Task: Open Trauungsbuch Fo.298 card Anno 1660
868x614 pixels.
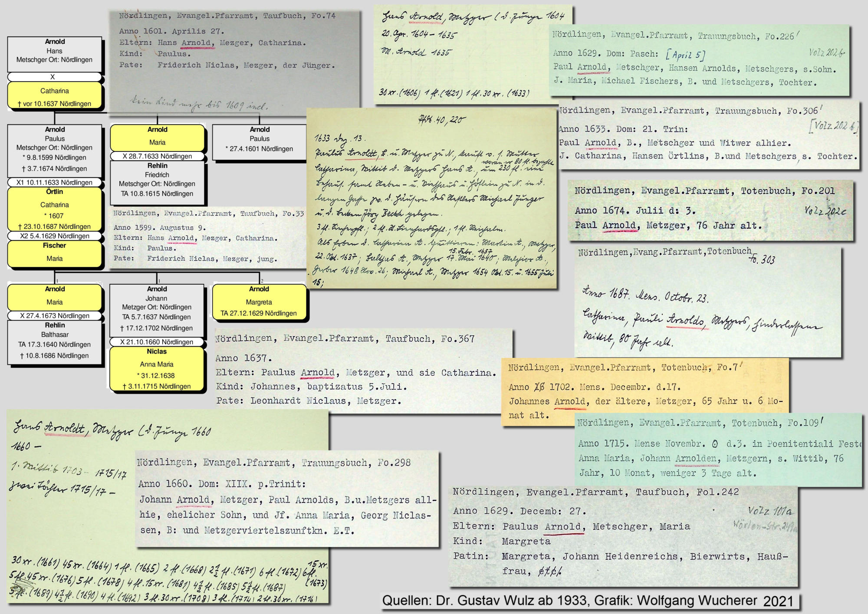Action: tap(286, 498)
